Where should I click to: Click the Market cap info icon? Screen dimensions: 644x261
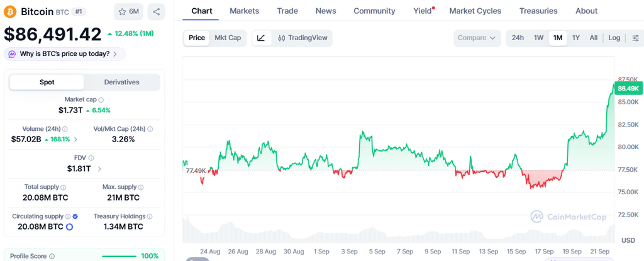(101, 99)
